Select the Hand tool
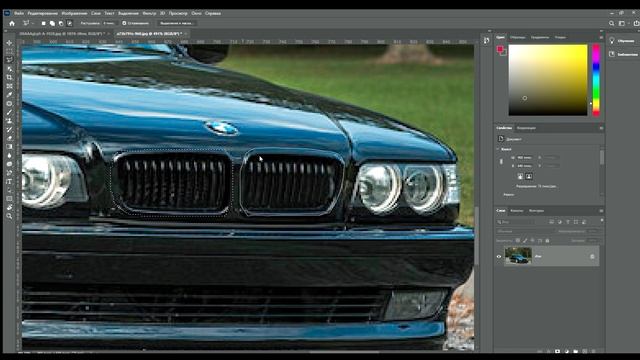This screenshot has height=360, width=640. pyautogui.click(x=9, y=207)
